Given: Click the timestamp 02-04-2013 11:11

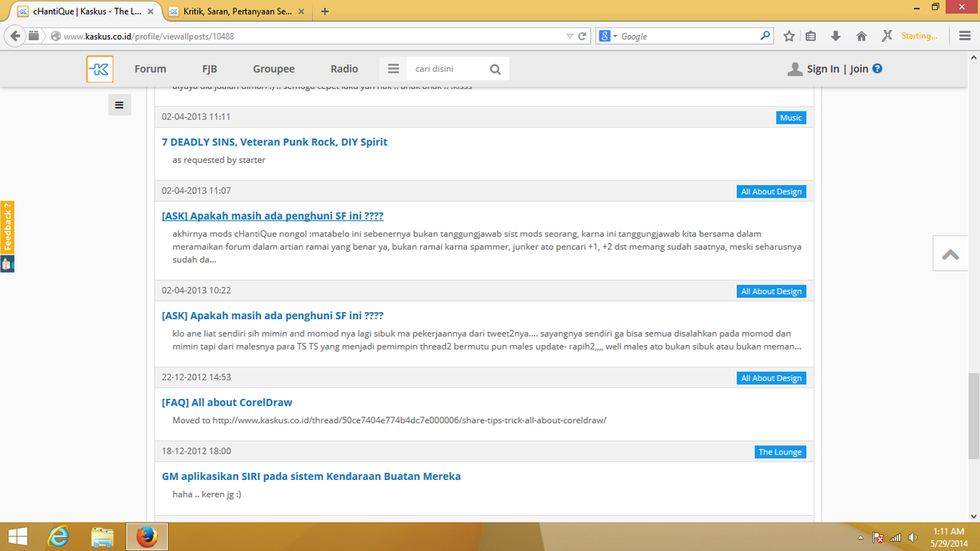Looking at the screenshot, I should tap(196, 117).
